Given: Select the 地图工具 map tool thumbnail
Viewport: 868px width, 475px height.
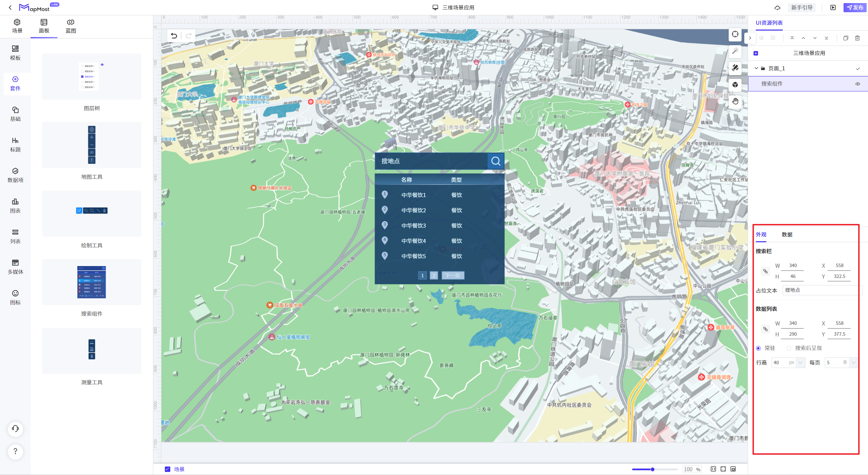Looking at the screenshot, I should [x=92, y=145].
